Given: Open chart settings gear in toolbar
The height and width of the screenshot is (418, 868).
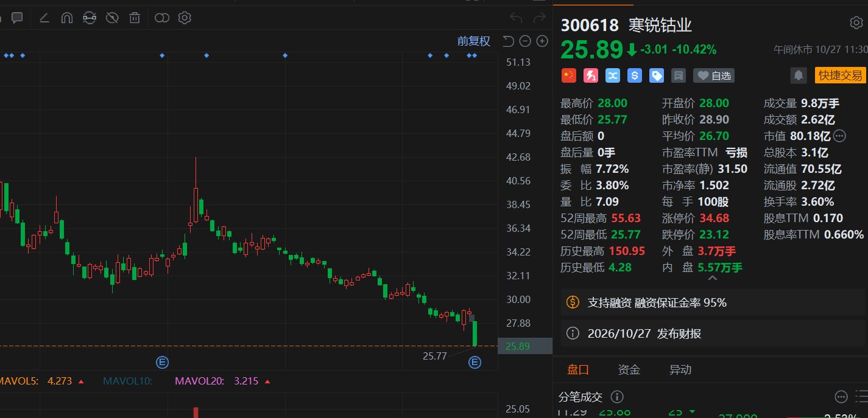Looking at the screenshot, I should (x=185, y=18).
